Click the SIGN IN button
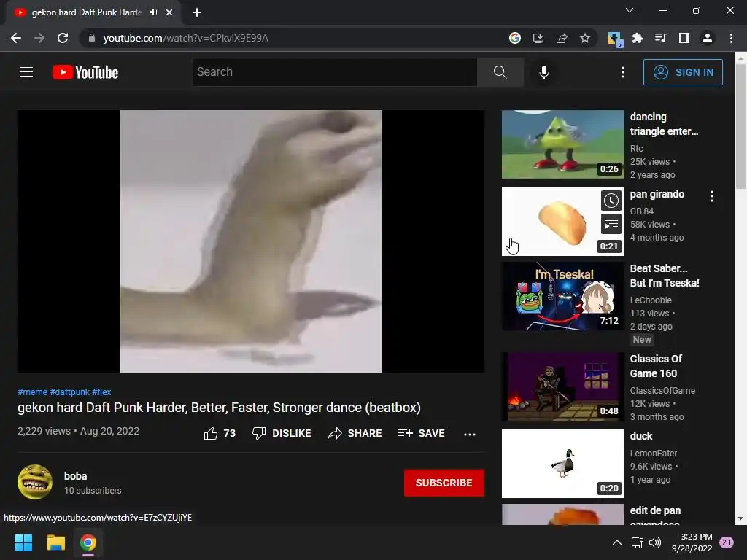This screenshot has width=747, height=560. pyautogui.click(x=683, y=72)
